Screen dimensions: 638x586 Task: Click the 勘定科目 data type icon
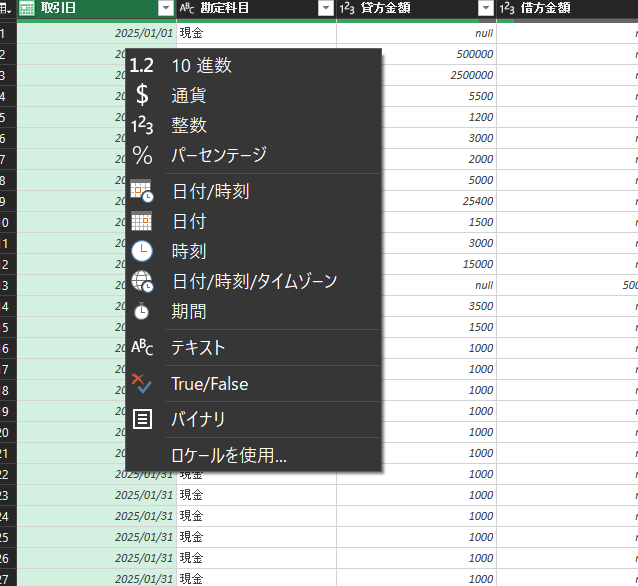pos(188,8)
